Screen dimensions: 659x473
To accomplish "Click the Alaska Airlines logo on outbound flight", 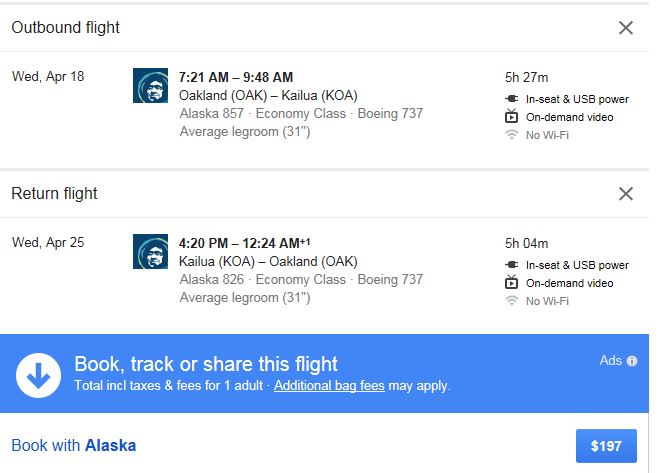I will pyautogui.click(x=150, y=86).
